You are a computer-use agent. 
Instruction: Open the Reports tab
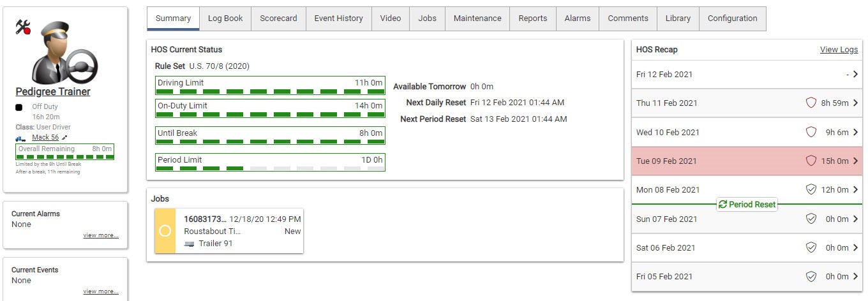pos(533,18)
